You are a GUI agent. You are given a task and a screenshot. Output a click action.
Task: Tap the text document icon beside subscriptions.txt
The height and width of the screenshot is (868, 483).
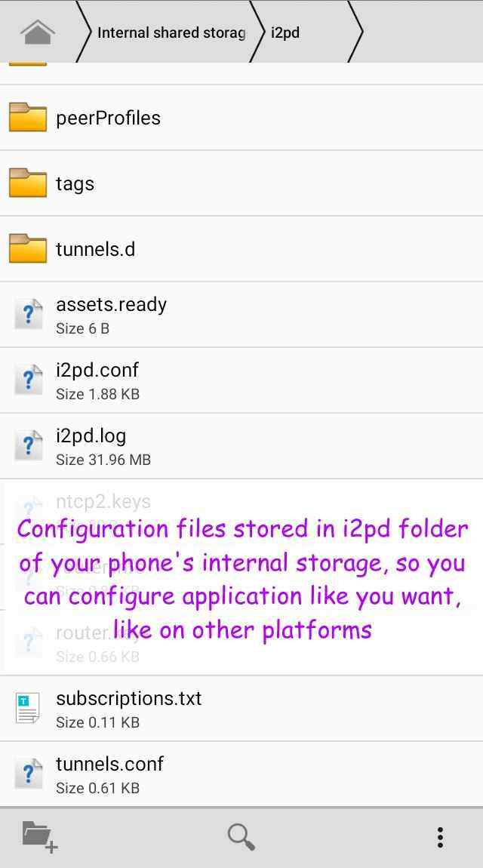click(x=28, y=708)
